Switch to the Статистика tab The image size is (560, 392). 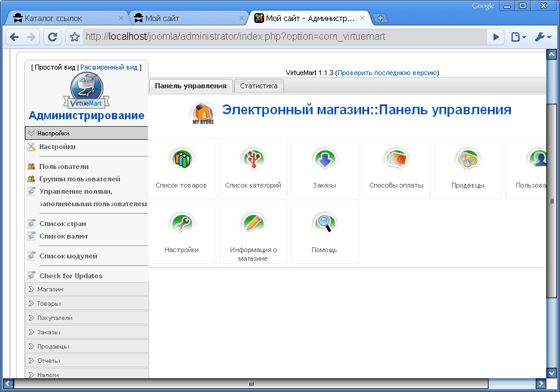[x=259, y=86]
